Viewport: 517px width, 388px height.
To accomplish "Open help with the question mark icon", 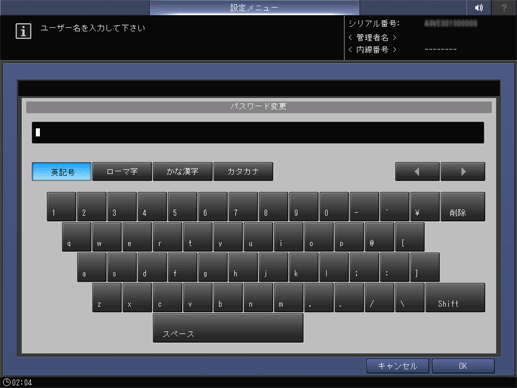I will coord(504,7).
